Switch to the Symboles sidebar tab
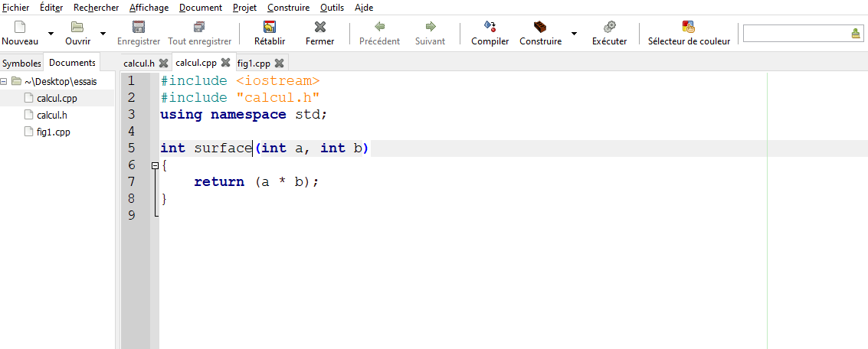 21,64
